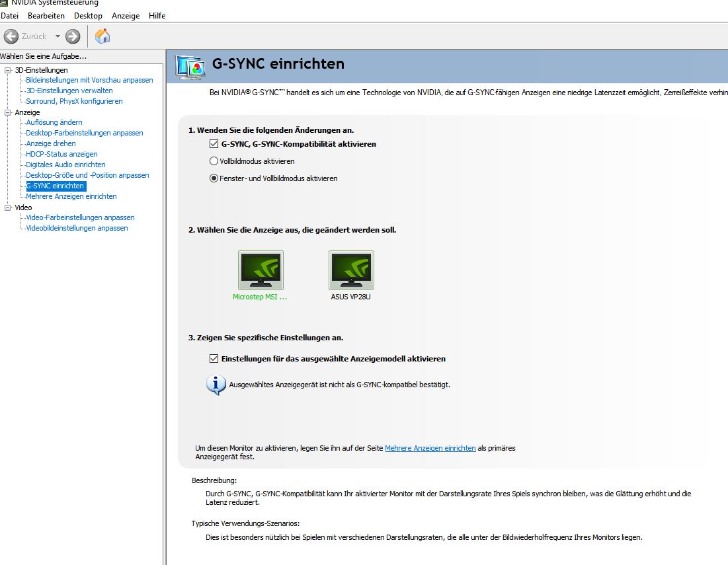728x565 pixels.
Task: Click the Microstep MSI label text
Action: pyautogui.click(x=260, y=297)
